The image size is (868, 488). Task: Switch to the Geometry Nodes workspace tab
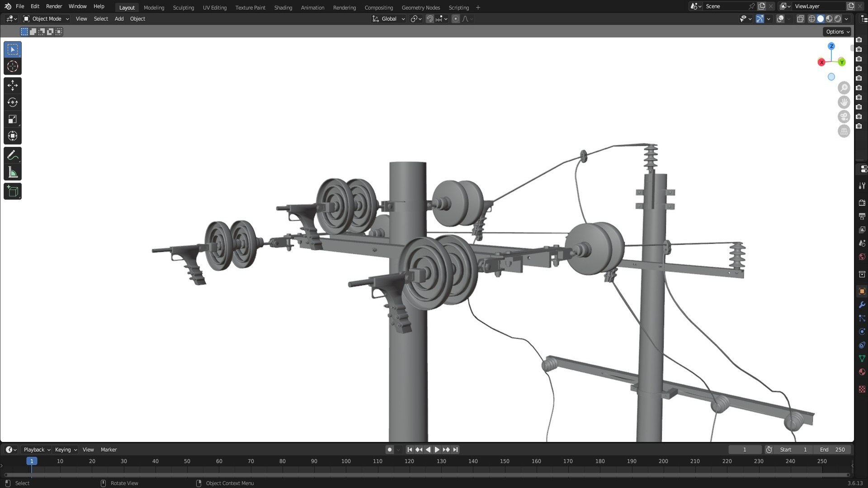(420, 8)
